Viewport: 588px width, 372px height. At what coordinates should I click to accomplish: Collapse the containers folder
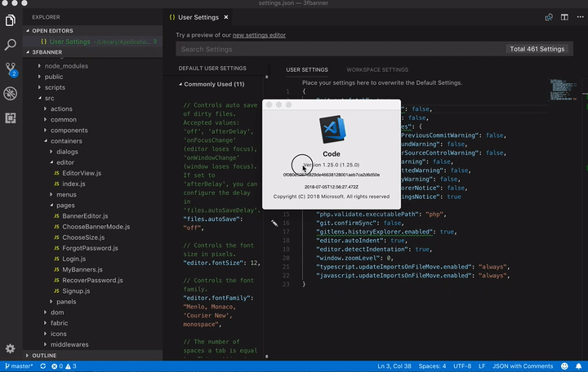[46, 141]
